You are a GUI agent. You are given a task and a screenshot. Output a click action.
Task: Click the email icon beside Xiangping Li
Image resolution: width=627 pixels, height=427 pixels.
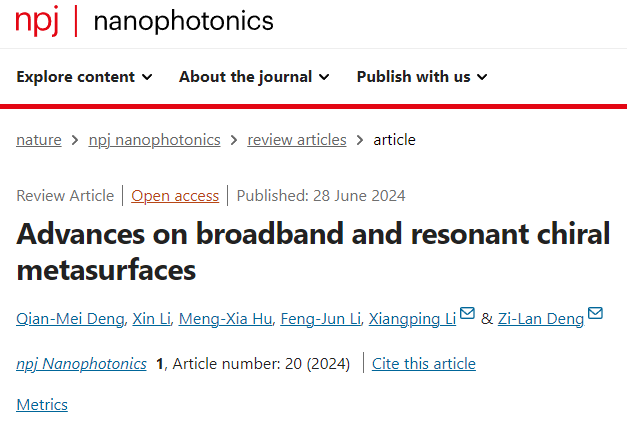(467, 315)
